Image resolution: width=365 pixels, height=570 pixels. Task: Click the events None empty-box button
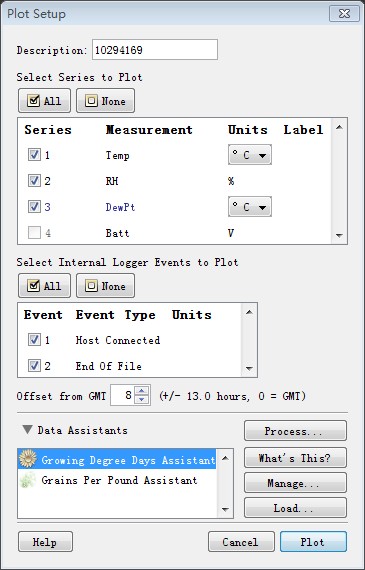coord(105,286)
